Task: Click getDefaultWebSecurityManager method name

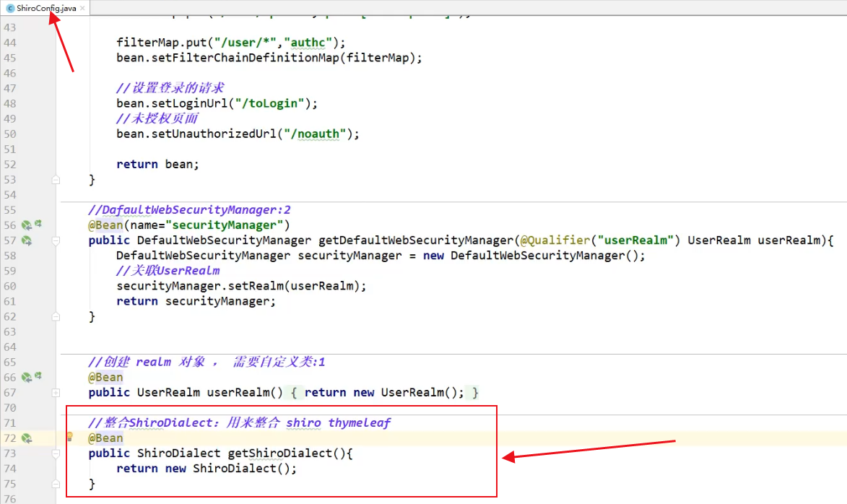Action: (415, 240)
